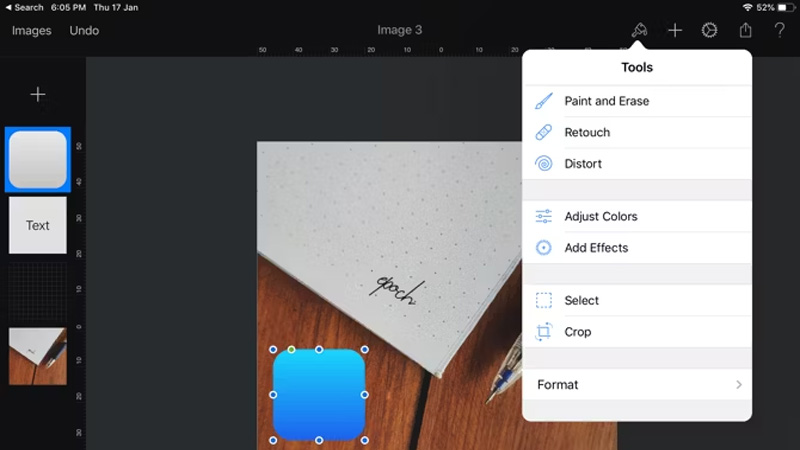Click the bottom-right handle of blue shape
800x450 pixels.
364,440
